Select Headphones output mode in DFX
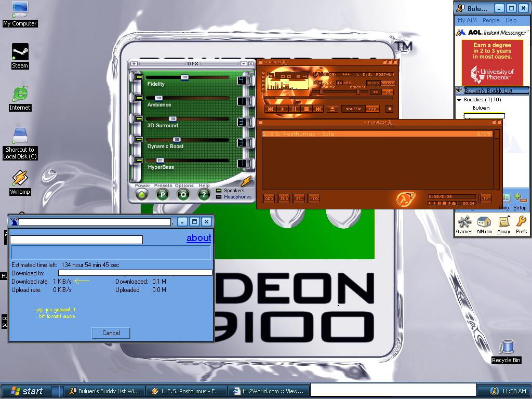Viewport: 532px width, 399px height. 234,197
